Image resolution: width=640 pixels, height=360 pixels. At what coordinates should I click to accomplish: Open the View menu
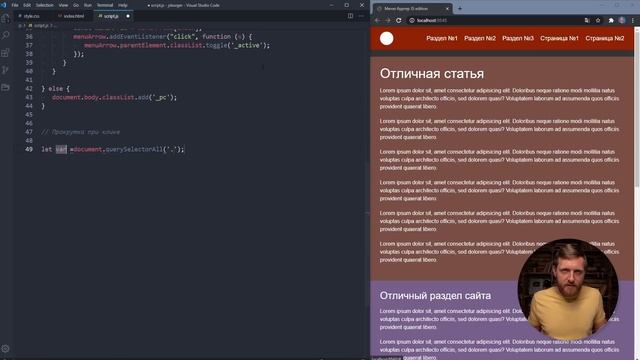(63, 5)
